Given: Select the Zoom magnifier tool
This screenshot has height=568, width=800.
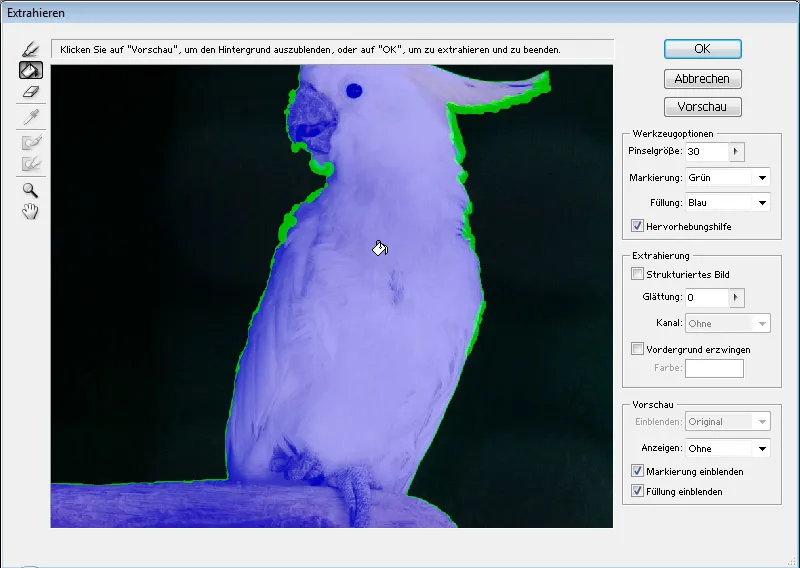Looking at the screenshot, I should tap(31, 190).
